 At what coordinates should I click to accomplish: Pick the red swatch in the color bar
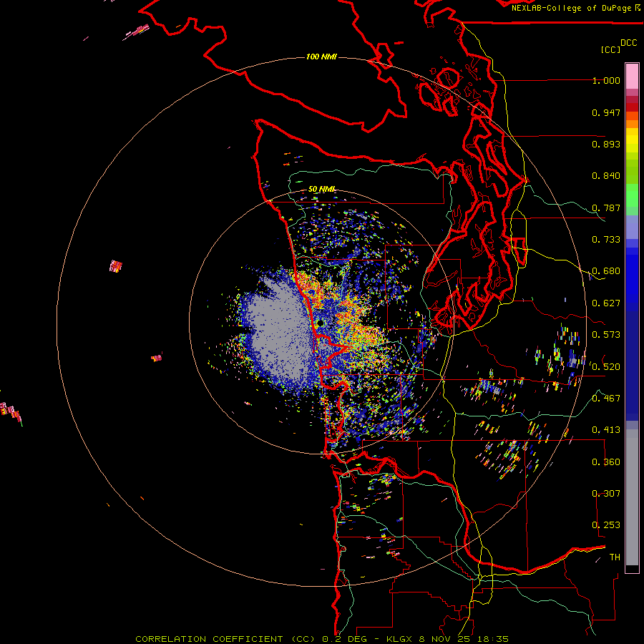[632, 107]
